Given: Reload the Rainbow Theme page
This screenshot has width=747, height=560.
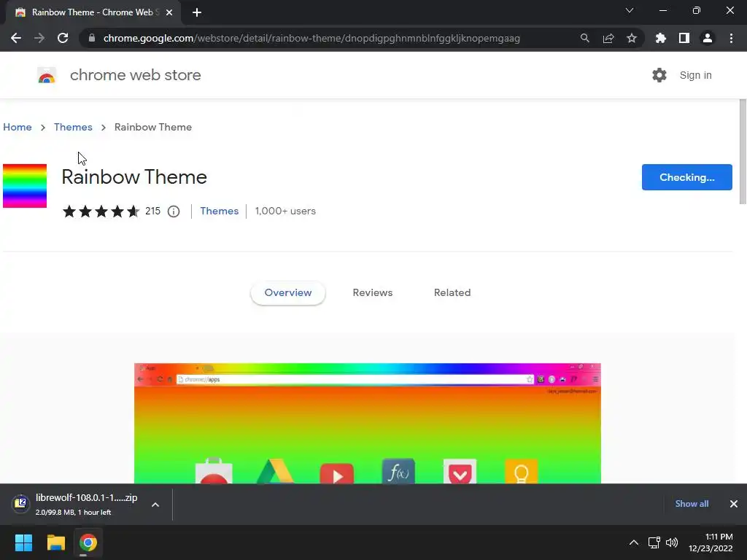Looking at the screenshot, I should coord(63,38).
